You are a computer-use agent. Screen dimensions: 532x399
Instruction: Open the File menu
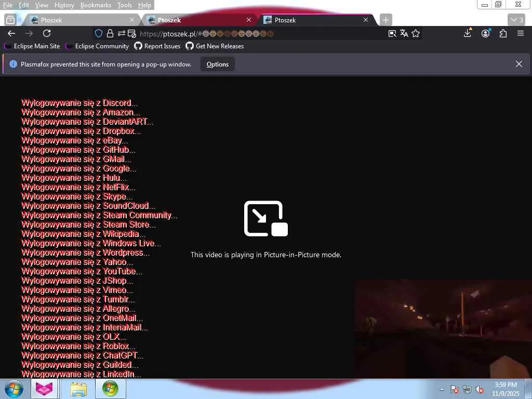point(7,5)
